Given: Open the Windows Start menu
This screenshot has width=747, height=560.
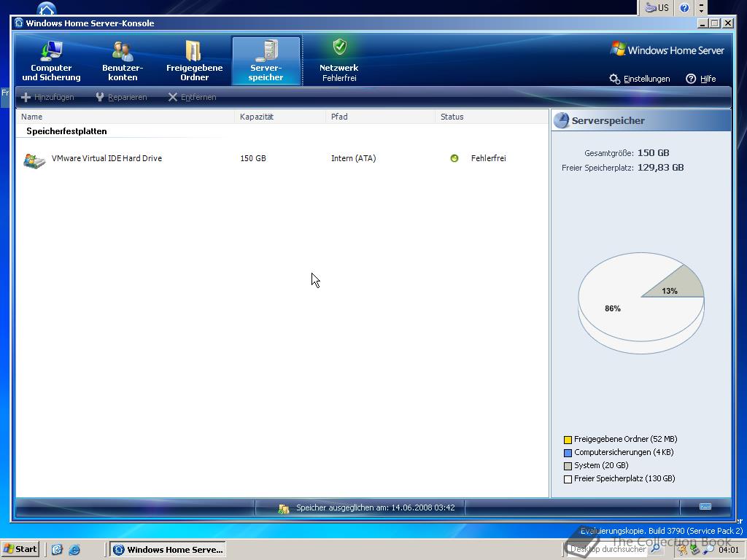Looking at the screenshot, I should tap(20, 550).
